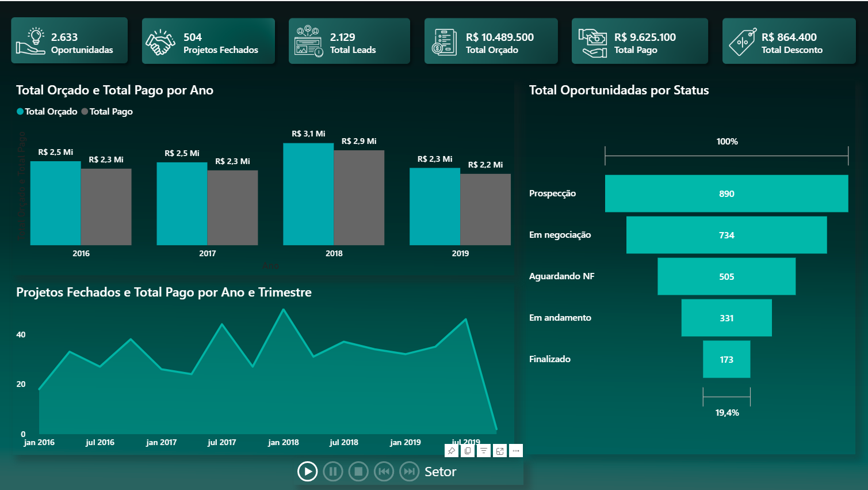The image size is (868, 490).
Task: Hide Total Pago series via its legend item
Action: point(107,111)
